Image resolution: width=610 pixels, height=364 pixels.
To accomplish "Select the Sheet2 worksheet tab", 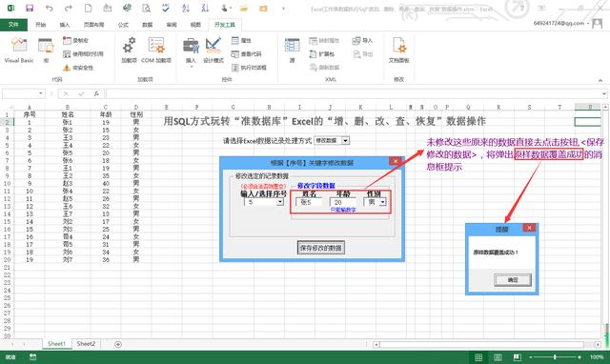I will coord(86,344).
